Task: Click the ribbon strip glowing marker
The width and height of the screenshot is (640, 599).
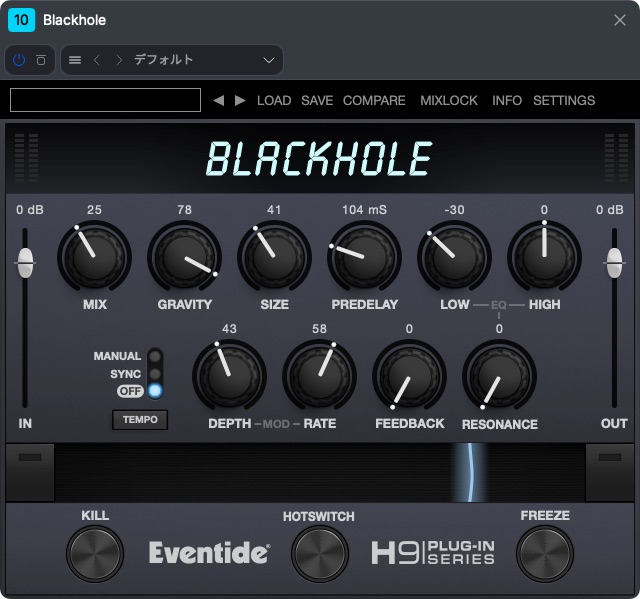Action: click(x=469, y=473)
